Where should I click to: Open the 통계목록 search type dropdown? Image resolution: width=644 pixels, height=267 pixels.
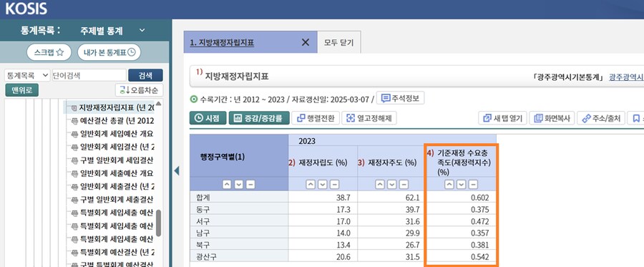[x=27, y=75]
